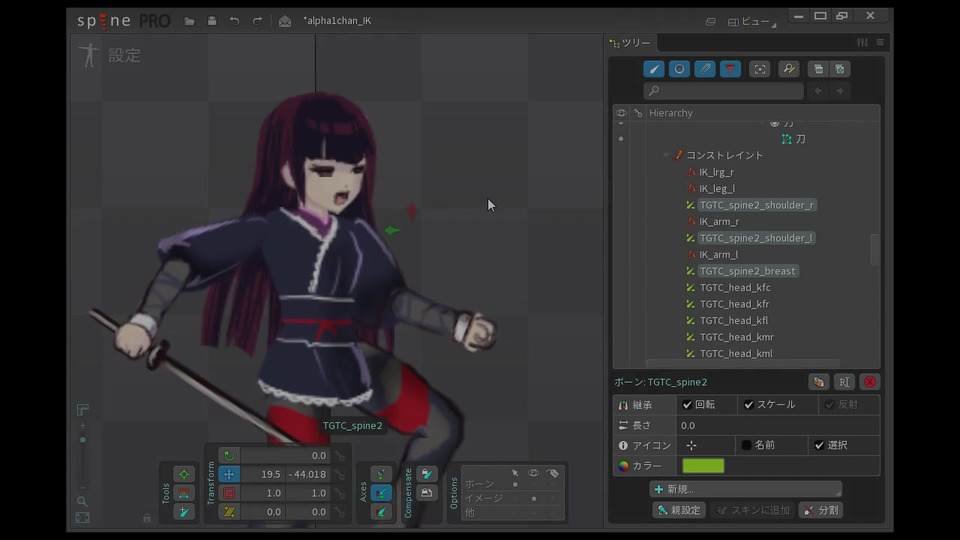The height and width of the screenshot is (540, 960).
Task: Uncheck the スケール inherit checkbox
Action: [749, 405]
